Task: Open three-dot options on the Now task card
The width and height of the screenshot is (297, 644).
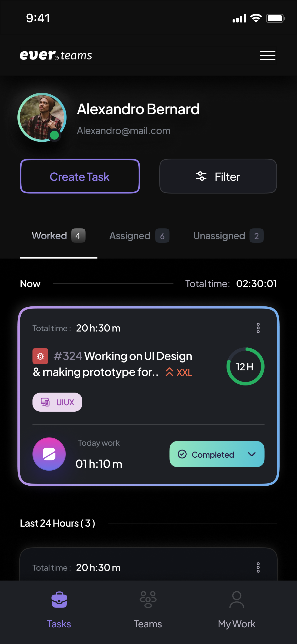Action: click(x=258, y=328)
